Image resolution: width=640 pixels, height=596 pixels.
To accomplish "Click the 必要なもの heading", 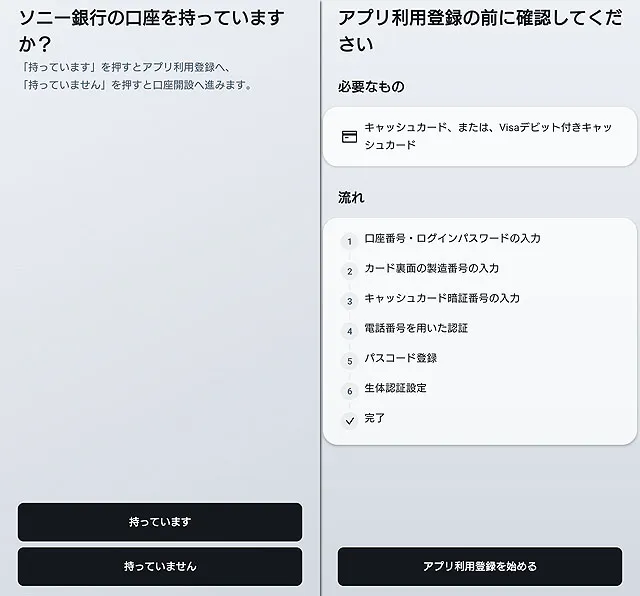I will (371, 87).
